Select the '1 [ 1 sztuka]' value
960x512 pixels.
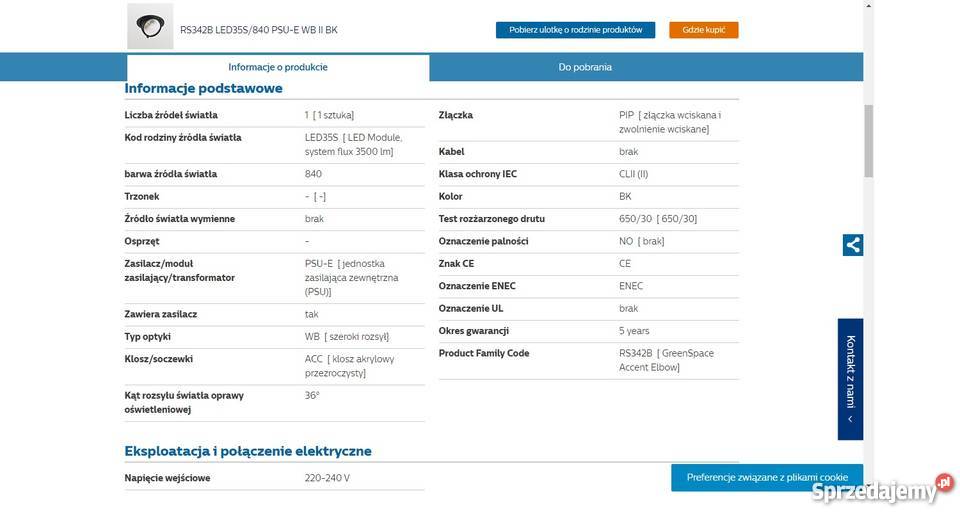[x=329, y=115]
